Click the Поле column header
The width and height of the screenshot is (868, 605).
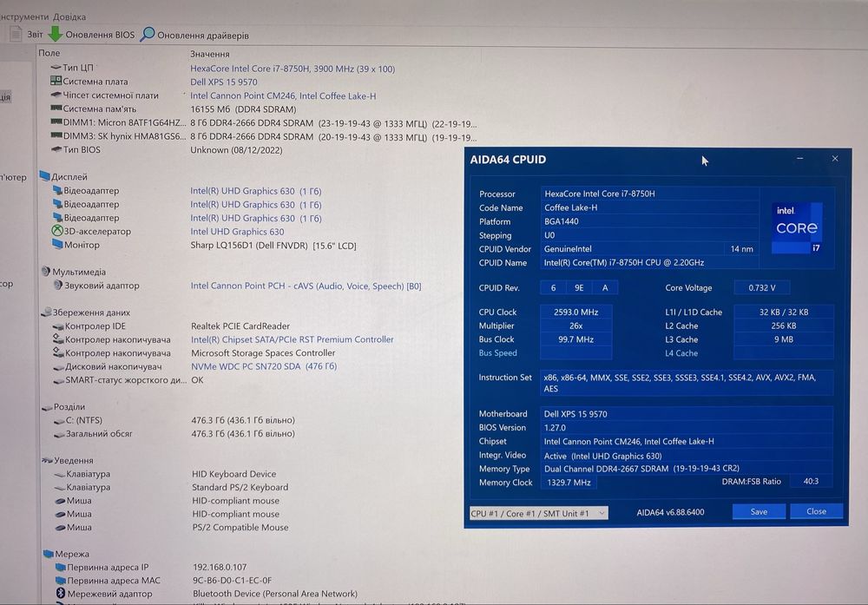click(49, 53)
